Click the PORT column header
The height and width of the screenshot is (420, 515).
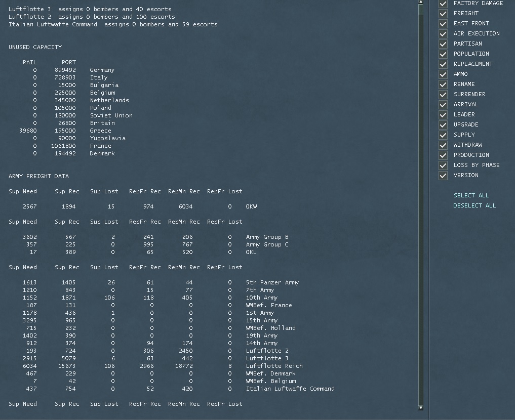69,62
